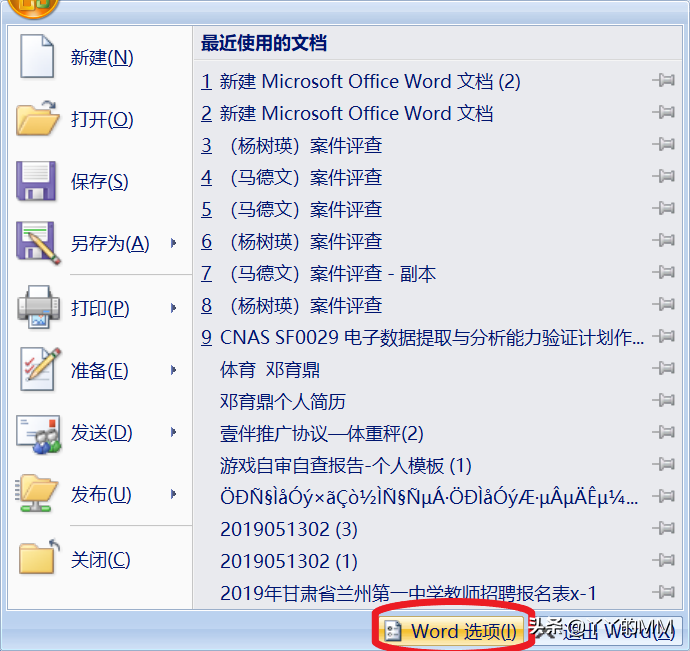This screenshot has width=690, height=651.
Task: Pin recent document number 6 (杨树瑛) 案件评查
Action: (664, 240)
